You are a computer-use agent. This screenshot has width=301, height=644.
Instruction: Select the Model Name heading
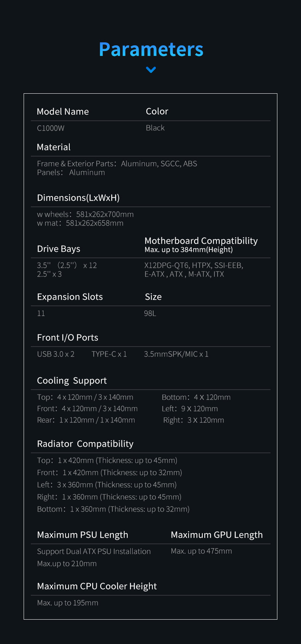(63, 112)
